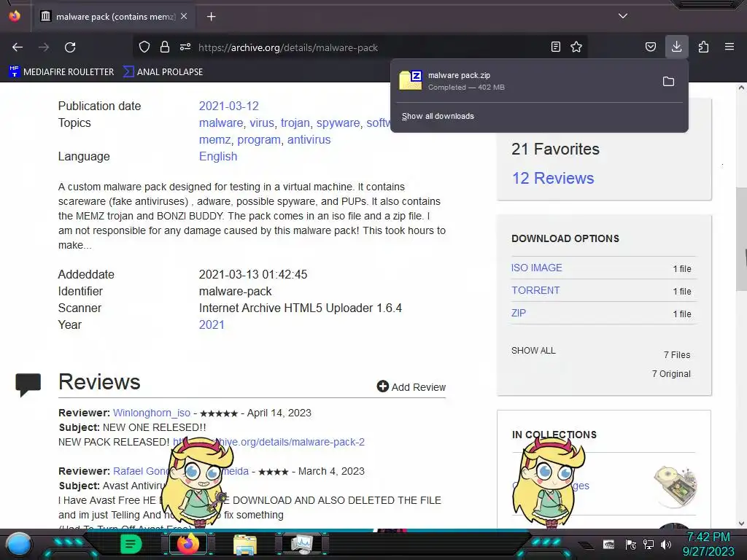The width and height of the screenshot is (747, 560).
Task: Click the network tray icon
Action: pyautogui.click(x=649, y=544)
